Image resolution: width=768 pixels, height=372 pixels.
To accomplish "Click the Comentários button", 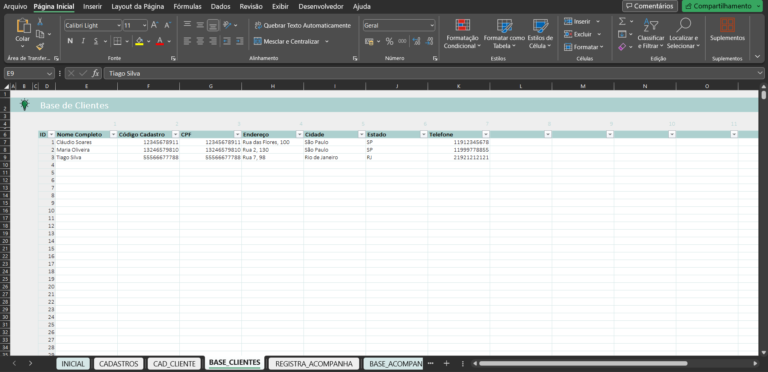I will [649, 6].
